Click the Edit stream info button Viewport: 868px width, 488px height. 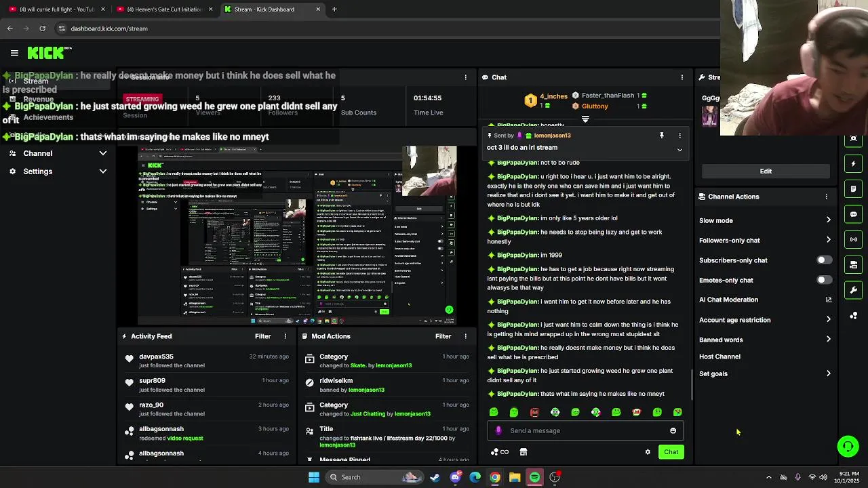click(x=766, y=171)
